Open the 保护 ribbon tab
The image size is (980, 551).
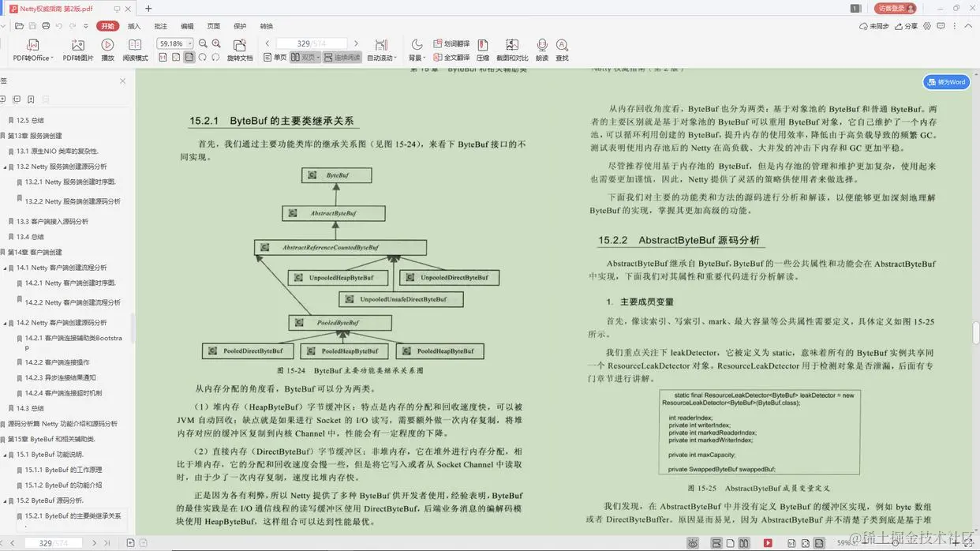(240, 26)
